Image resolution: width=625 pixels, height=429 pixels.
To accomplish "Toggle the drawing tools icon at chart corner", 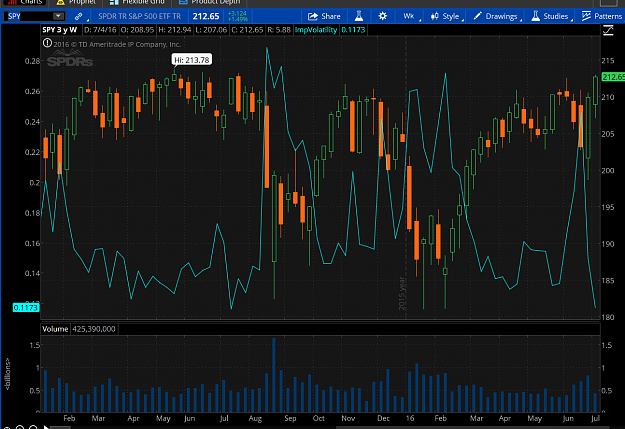I will 608,30.
